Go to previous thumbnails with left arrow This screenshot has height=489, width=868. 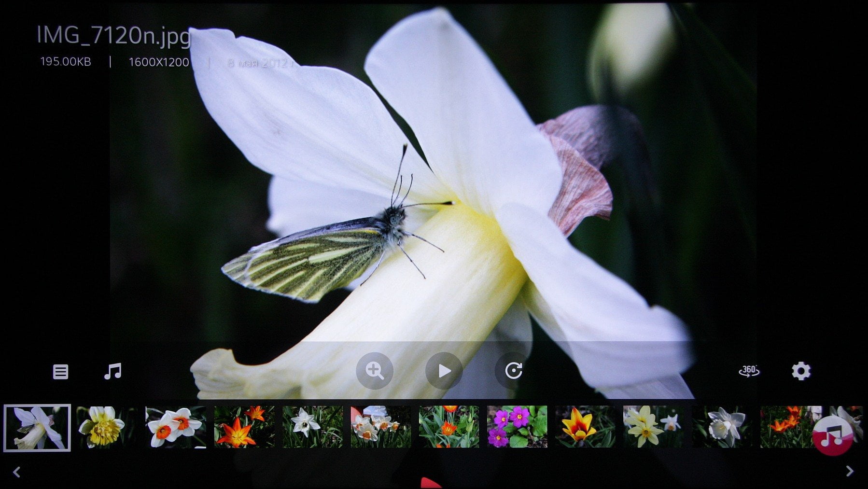pyautogui.click(x=16, y=472)
